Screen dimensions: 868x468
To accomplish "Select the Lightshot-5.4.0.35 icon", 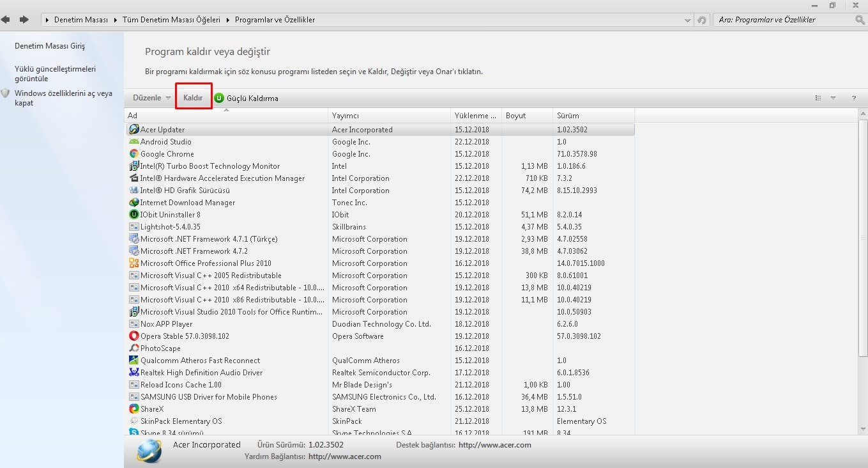I will 133,227.
